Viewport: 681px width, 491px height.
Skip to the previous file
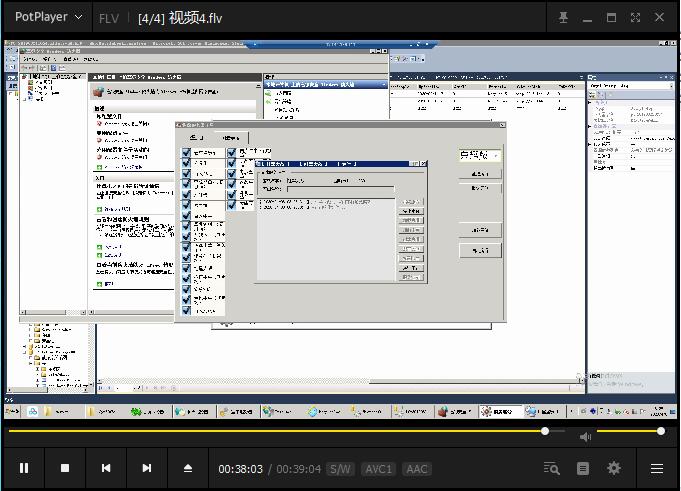[x=106, y=468]
